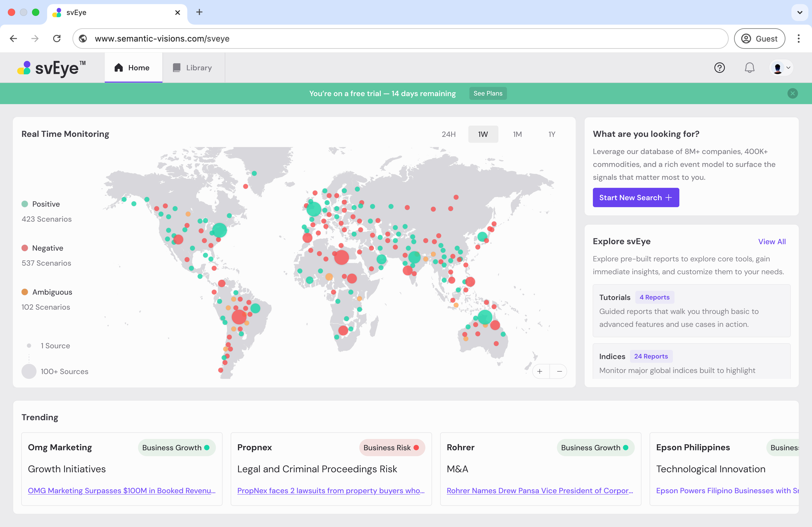Toggle the Positive legend filter
The width and height of the screenshot is (812, 527).
click(41, 204)
